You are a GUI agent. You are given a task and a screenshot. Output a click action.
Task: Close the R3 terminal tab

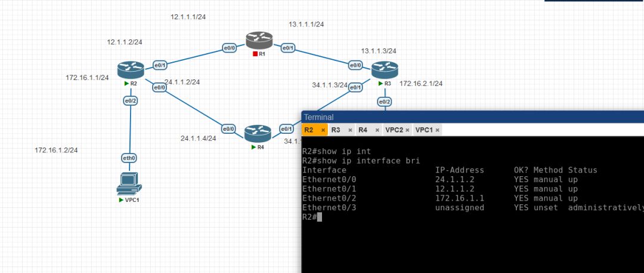tap(350, 130)
